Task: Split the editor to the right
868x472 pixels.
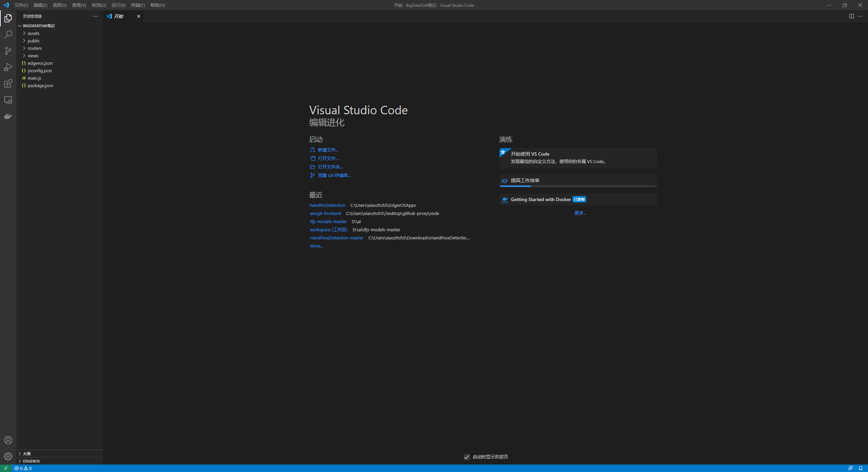Action: (x=851, y=16)
